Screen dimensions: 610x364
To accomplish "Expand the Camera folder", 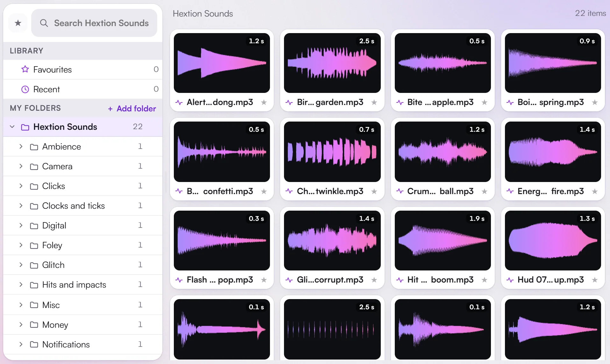I will point(21,166).
